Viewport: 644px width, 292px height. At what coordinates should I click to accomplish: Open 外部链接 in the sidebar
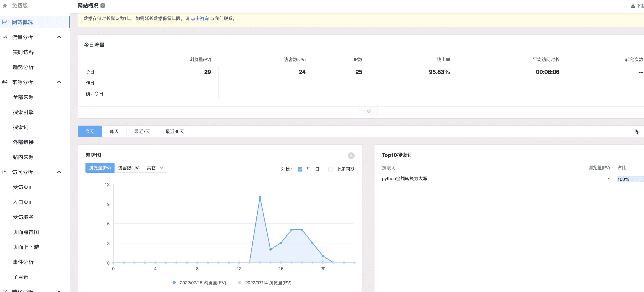[23, 142]
